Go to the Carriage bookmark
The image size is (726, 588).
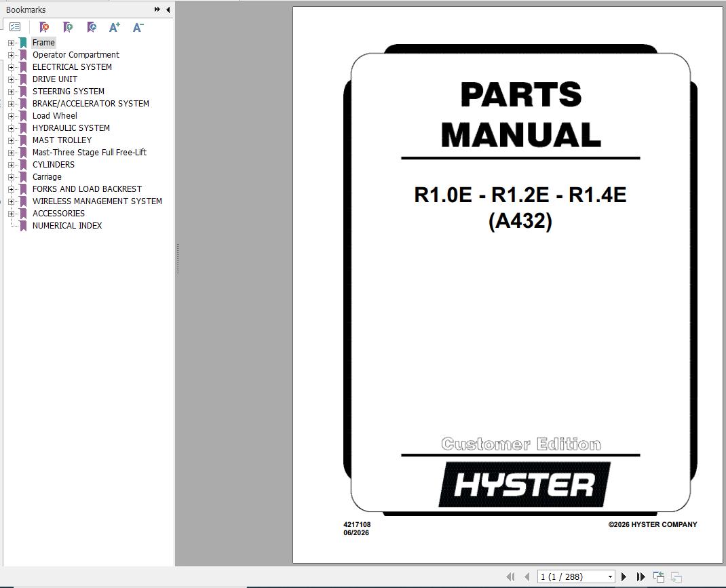tap(47, 177)
